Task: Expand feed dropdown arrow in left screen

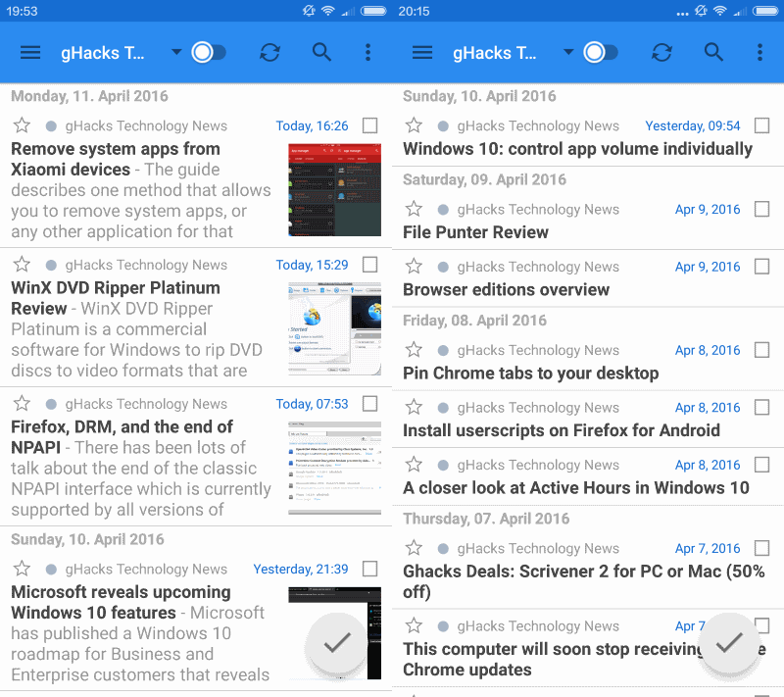Action: 176,52
